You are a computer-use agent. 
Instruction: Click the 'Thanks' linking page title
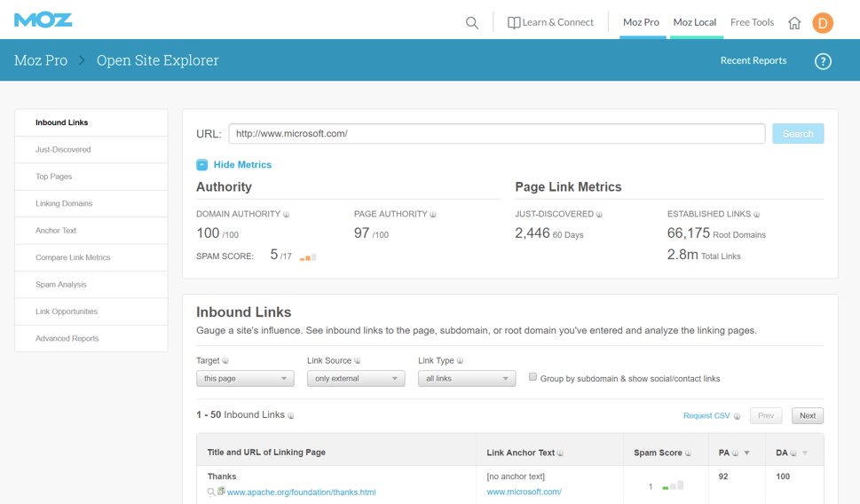222,476
